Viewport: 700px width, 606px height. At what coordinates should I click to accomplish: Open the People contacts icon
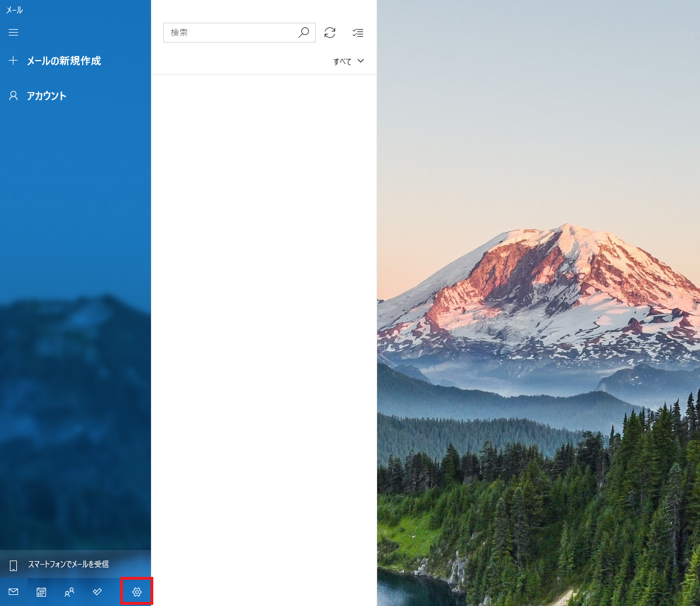click(x=69, y=592)
